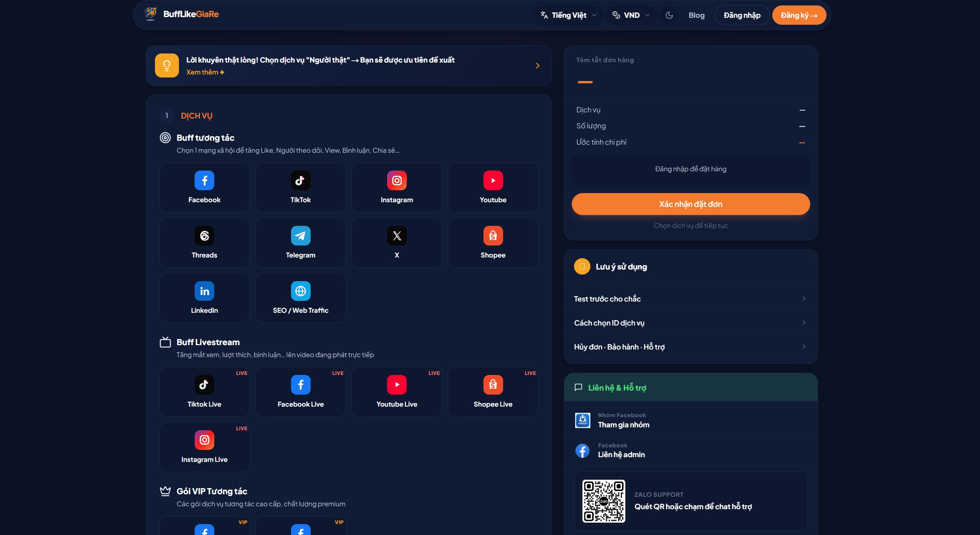Open the VND currency dropdown
Screen dimensions: 980x535
click(631, 15)
